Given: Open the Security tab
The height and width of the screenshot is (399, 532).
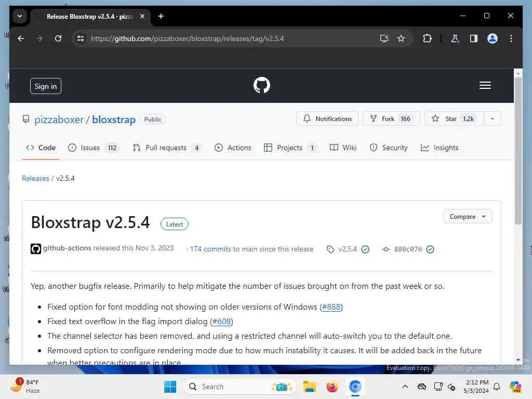Looking at the screenshot, I should pyautogui.click(x=389, y=148).
